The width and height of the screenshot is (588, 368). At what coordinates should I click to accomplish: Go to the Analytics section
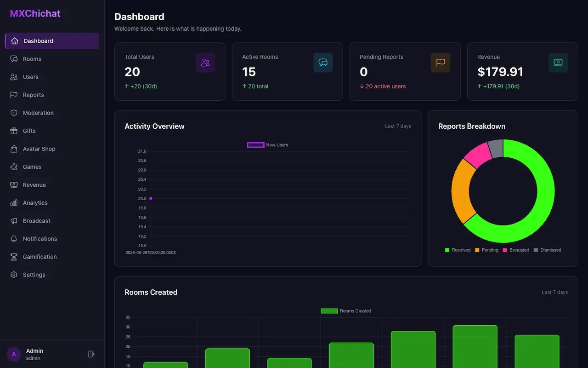tap(52, 202)
